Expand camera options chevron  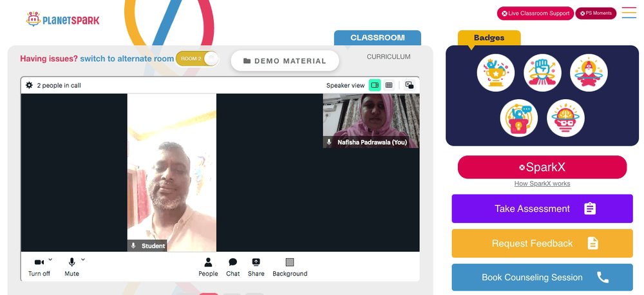50,260
